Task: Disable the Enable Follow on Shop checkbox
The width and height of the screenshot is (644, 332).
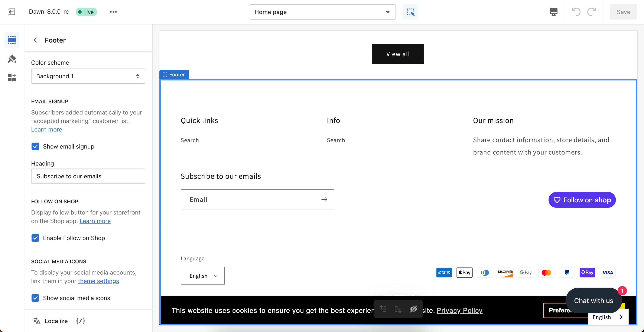Action: 35,238
